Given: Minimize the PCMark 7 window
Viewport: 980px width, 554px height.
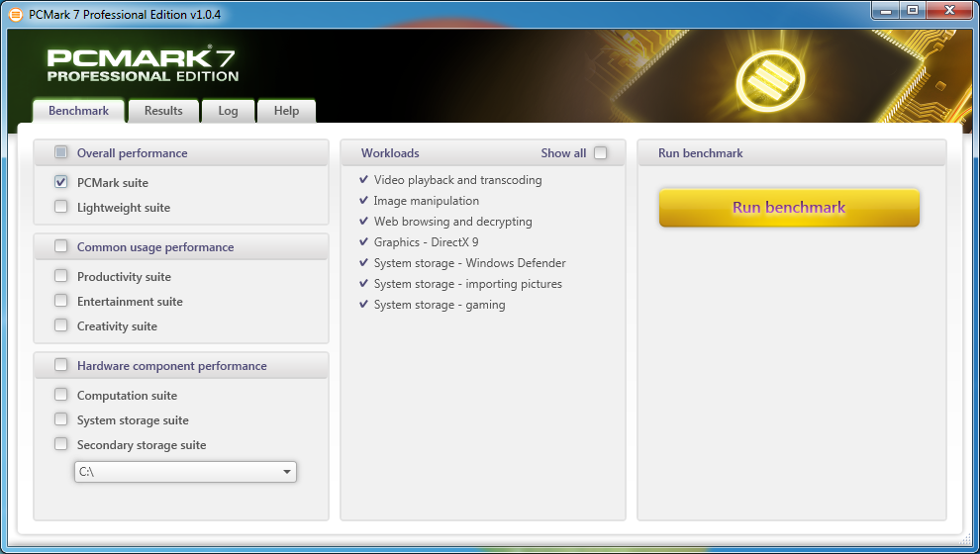Looking at the screenshot, I should (886, 10).
